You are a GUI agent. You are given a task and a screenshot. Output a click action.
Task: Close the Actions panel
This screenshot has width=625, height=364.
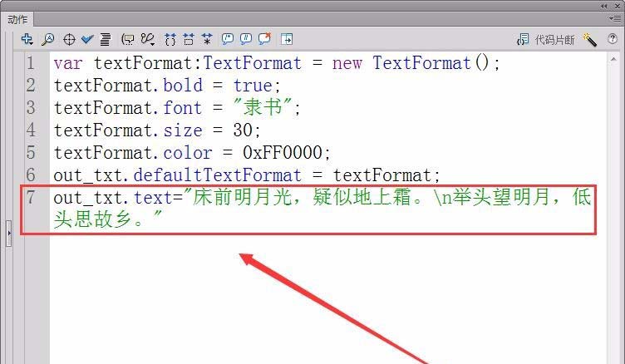point(617,6)
